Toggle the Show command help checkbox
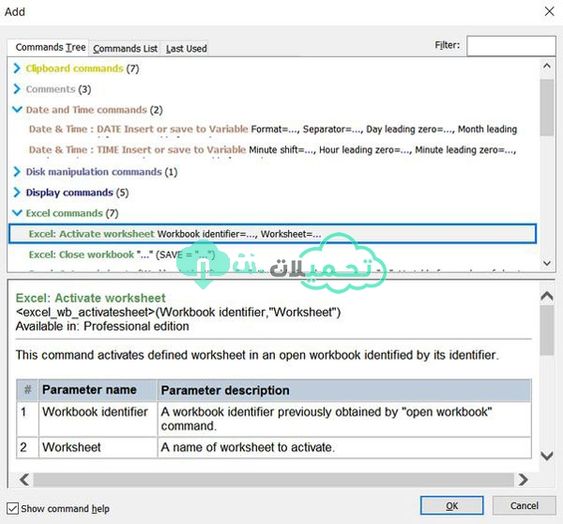 pyautogui.click(x=13, y=509)
